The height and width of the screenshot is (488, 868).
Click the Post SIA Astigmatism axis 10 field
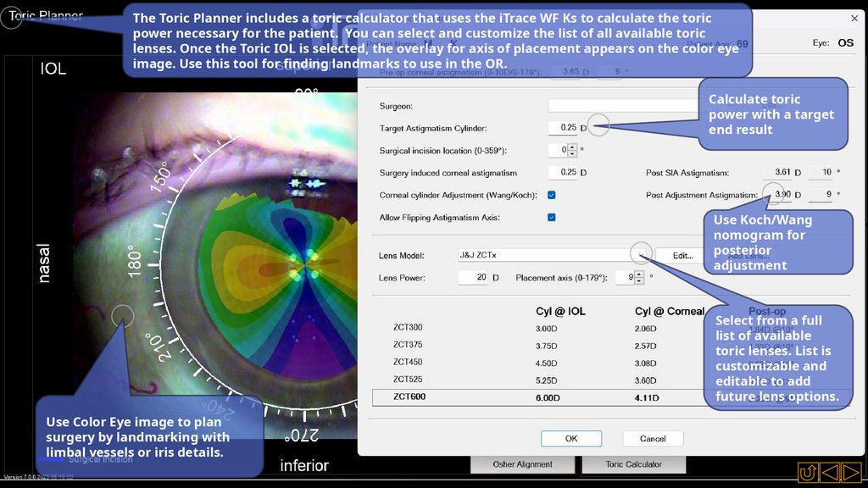821,172
